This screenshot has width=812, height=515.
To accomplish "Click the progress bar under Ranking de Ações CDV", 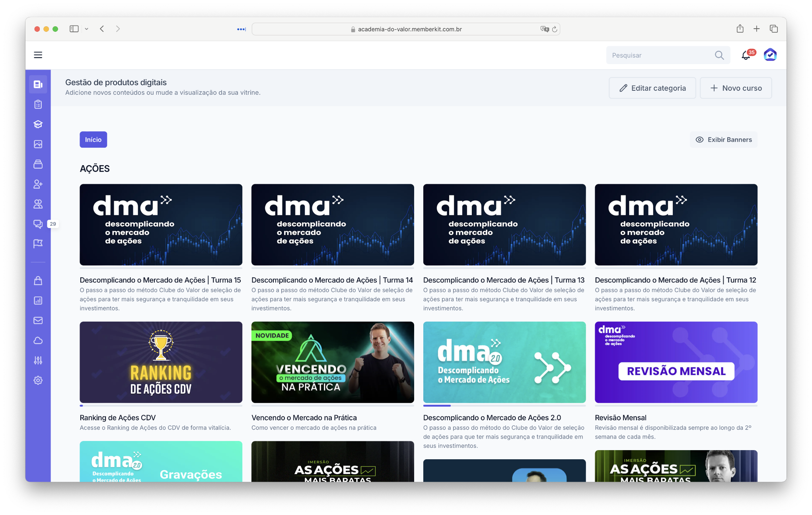I will [161, 406].
